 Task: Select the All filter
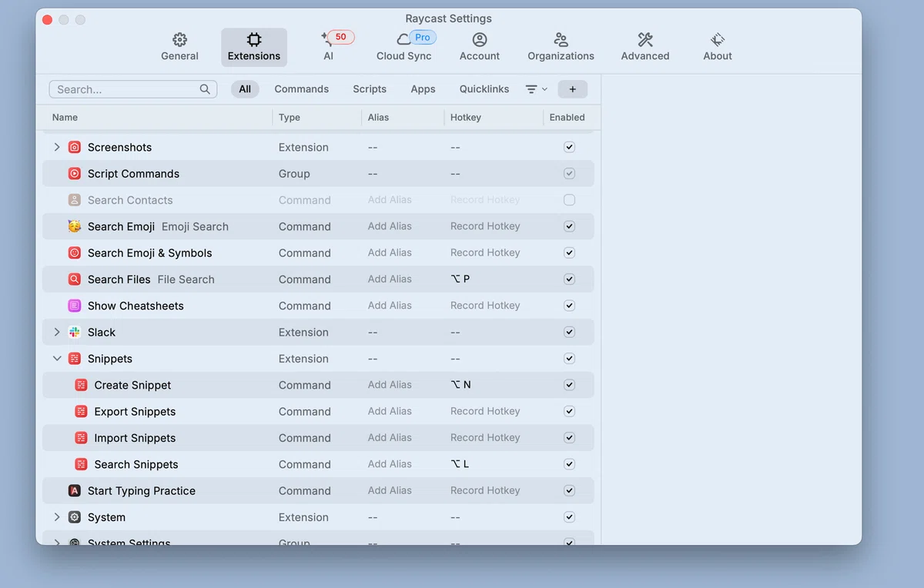tap(245, 89)
